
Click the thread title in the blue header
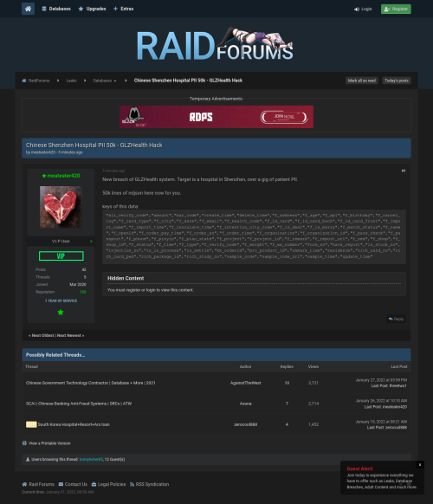94,145
